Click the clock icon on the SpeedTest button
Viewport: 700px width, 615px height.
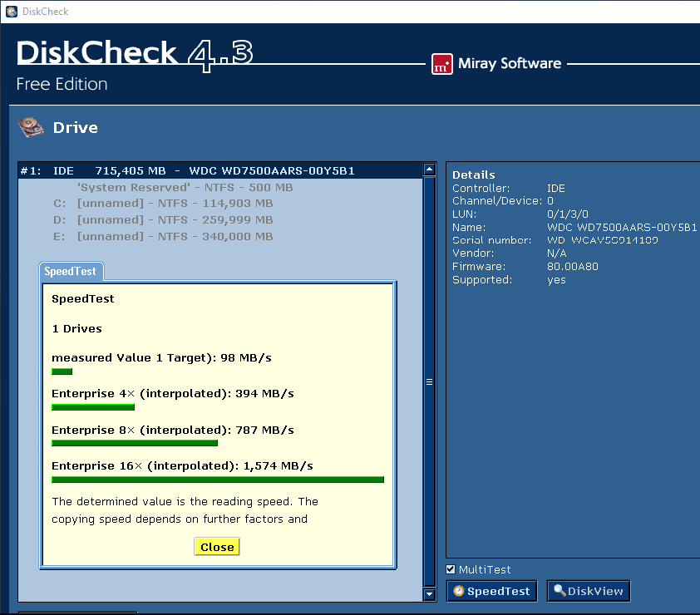pyautogui.click(x=458, y=591)
